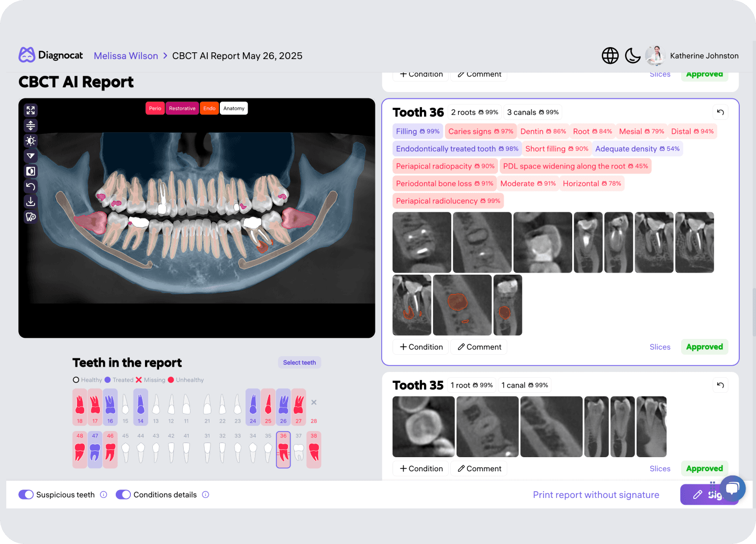
Task: Select tooth 24 in the teeth chart
Action: [x=253, y=407]
